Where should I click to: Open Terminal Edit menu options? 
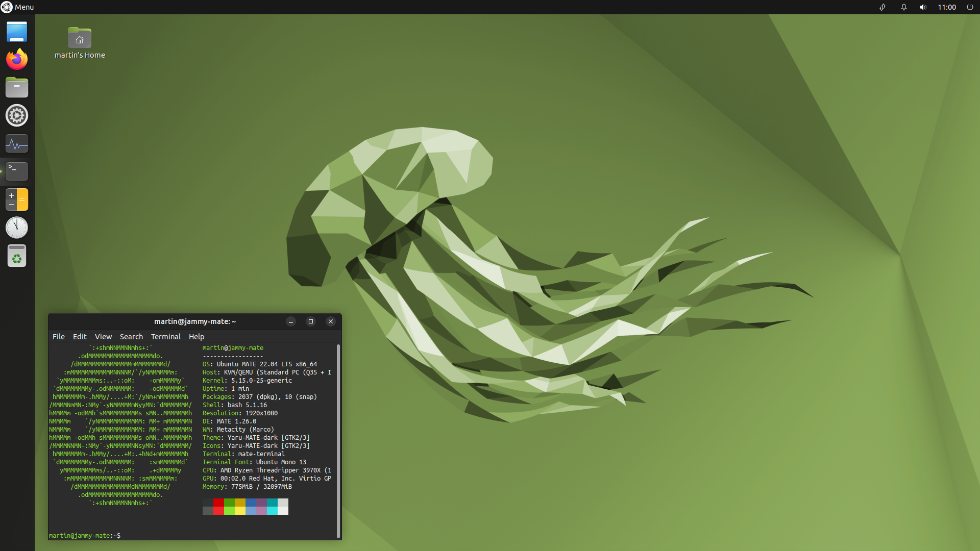(x=80, y=336)
